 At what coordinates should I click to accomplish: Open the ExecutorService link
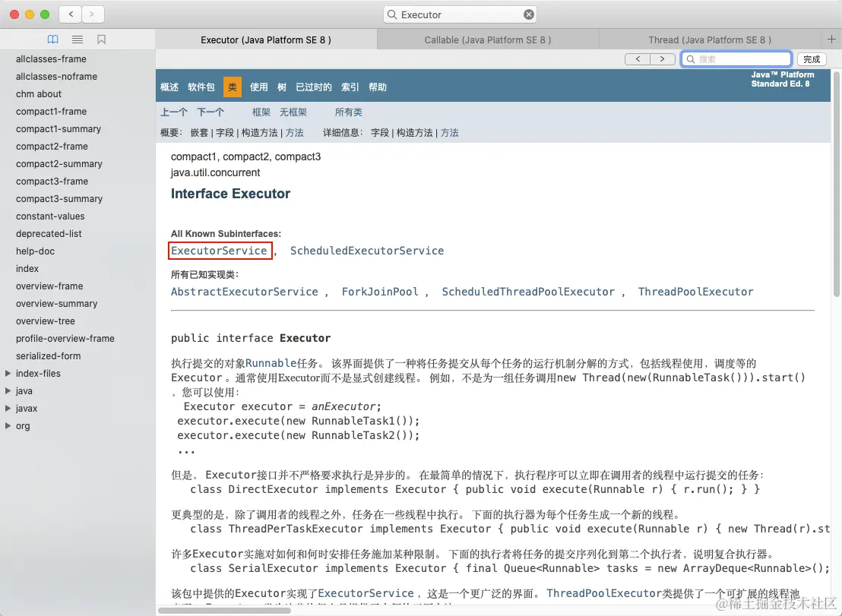pyautogui.click(x=220, y=250)
